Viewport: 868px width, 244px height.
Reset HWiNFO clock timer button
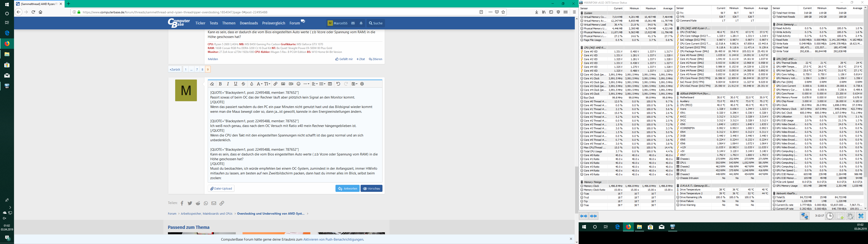pyautogui.click(x=830, y=216)
